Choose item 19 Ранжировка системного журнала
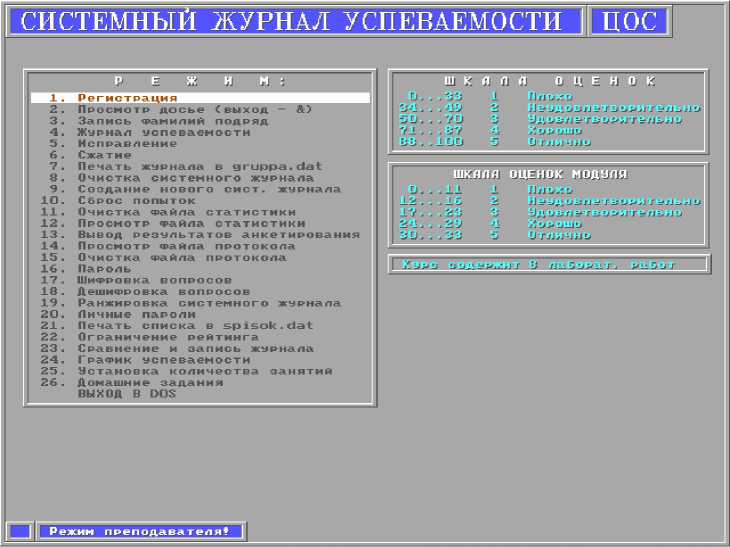 (x=191, y=303)
